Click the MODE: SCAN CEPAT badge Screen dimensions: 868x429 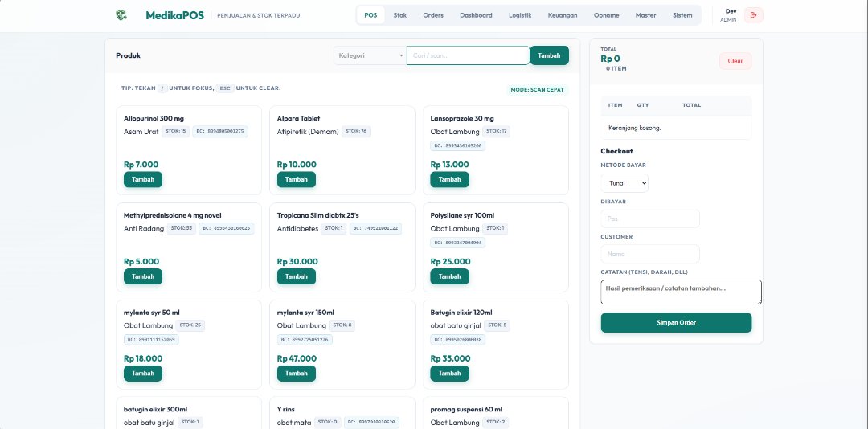pos(538,90)
